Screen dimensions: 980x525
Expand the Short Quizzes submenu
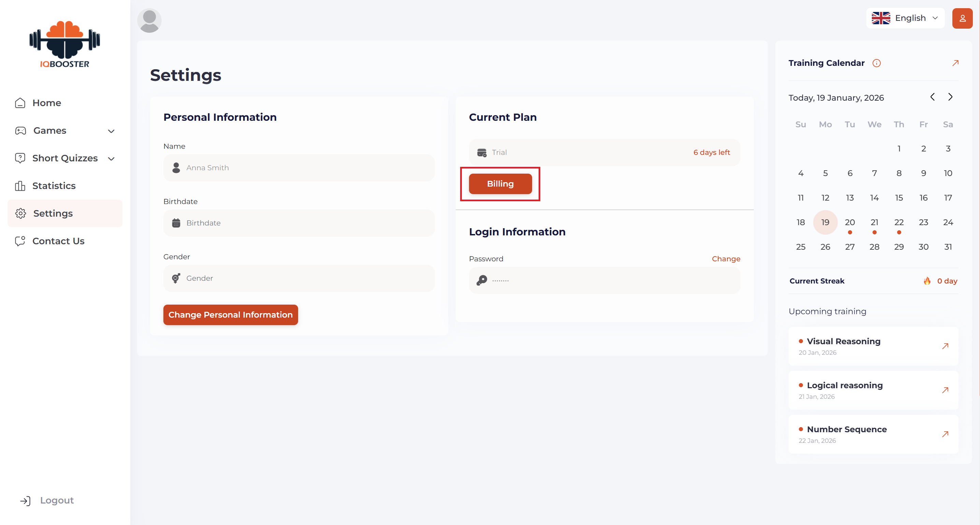111,159
